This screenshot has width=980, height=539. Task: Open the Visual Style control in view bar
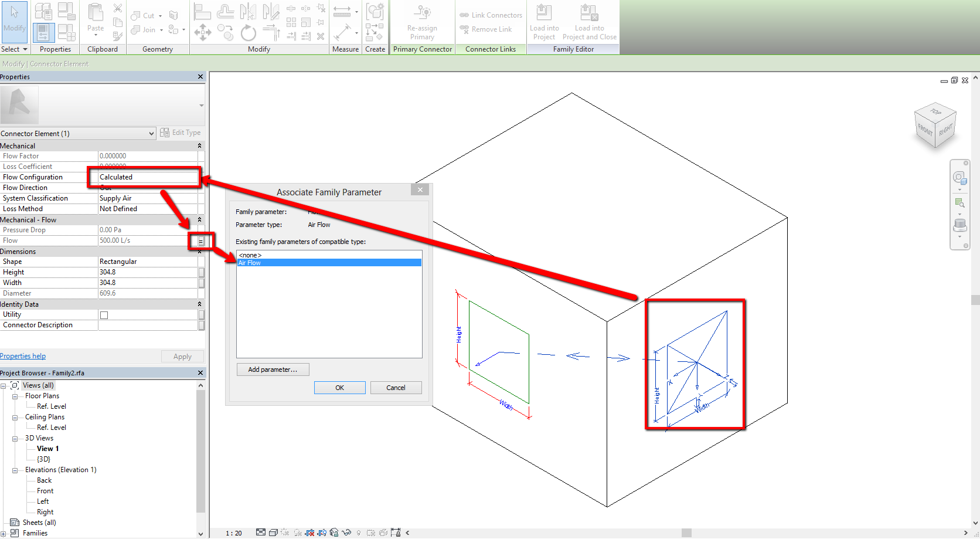click(x=273, y=533)
